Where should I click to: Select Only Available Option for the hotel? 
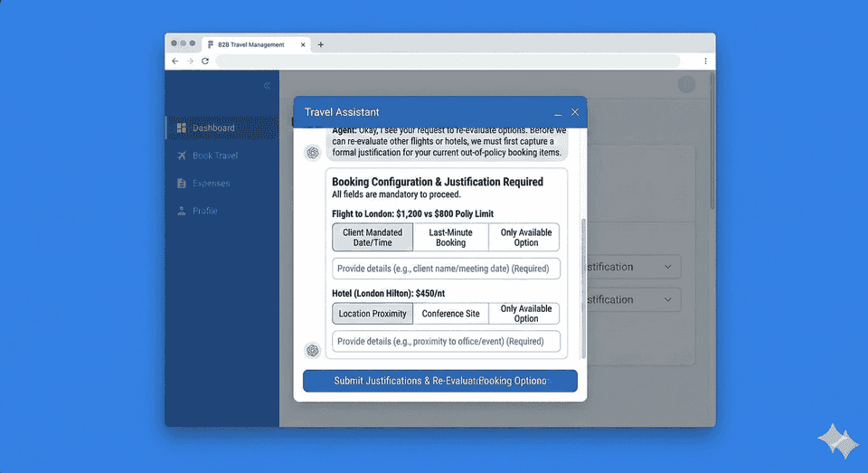tap(525, 314)
